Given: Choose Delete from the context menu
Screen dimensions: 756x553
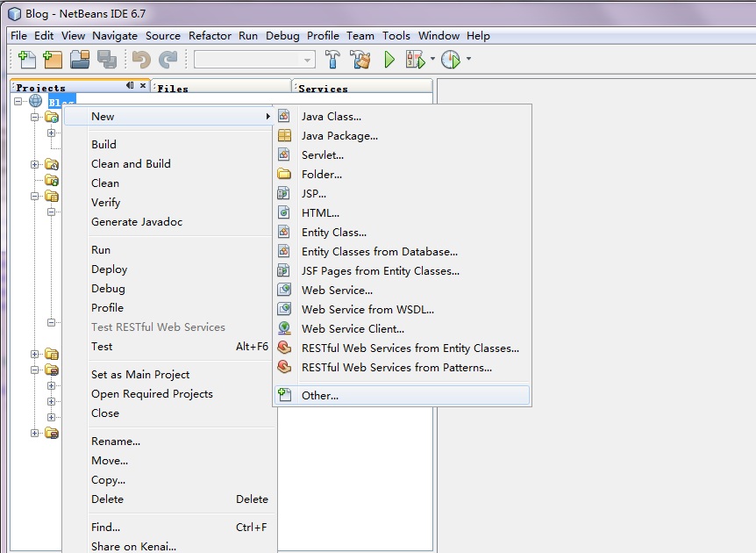Looking at the screenshot, I should (108, 499).
